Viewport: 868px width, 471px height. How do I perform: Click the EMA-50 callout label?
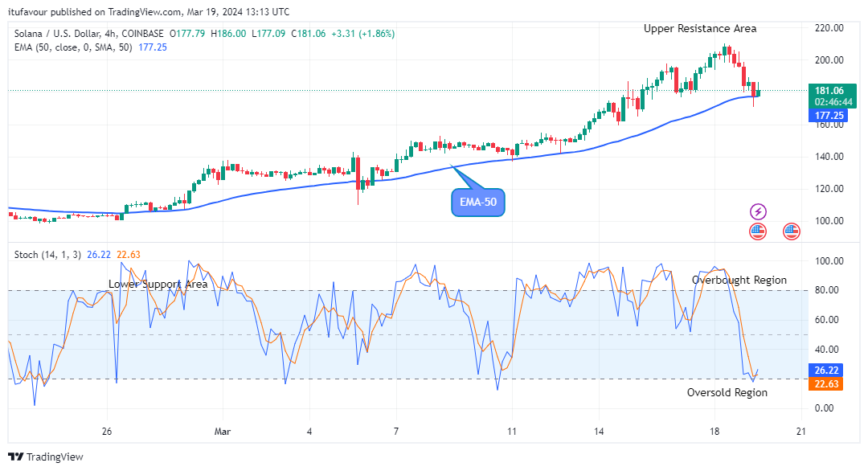pos(478,202)
